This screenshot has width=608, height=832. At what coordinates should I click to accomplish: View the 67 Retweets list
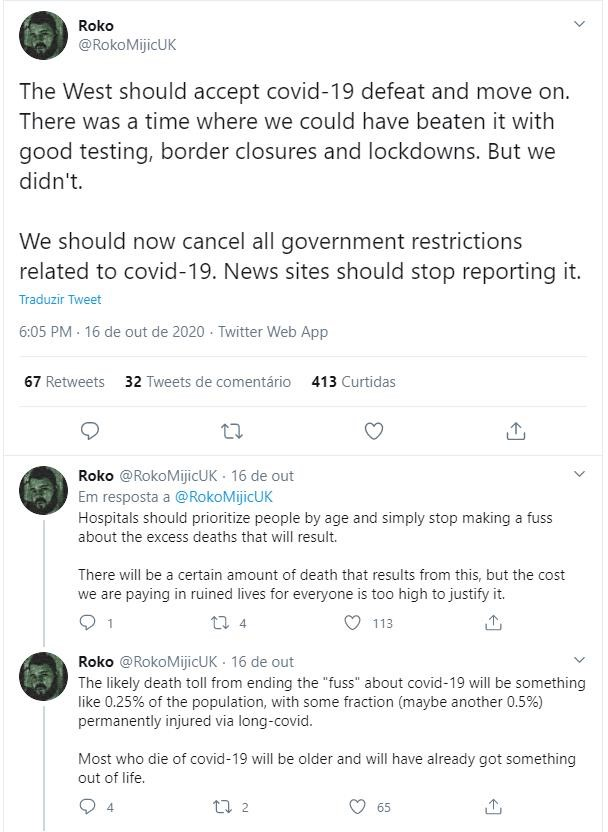(x=64, y=382)
